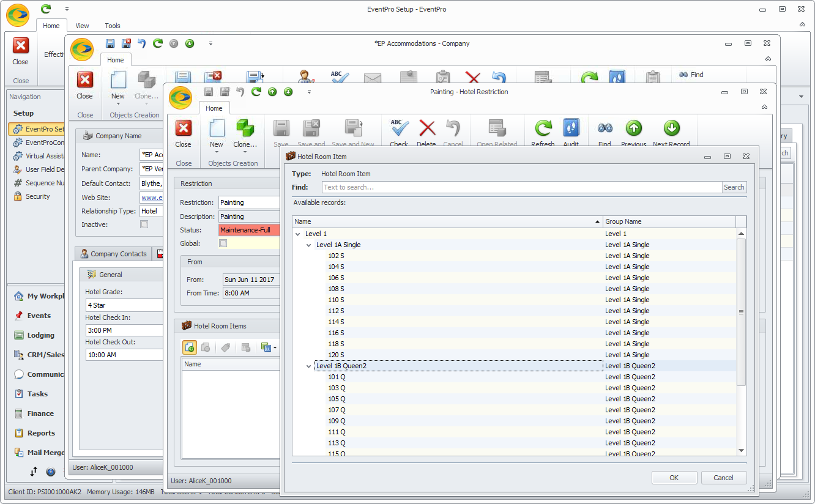Click green Refresh icon in Hotel Restriction ribbon
815x504 pixels.
click(x=543, y=128)
